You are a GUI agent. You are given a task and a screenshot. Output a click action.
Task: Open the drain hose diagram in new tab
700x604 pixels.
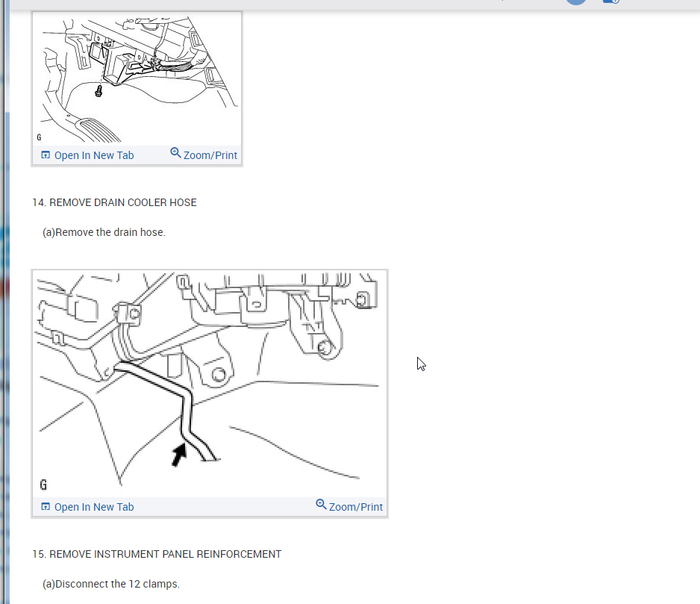(x=87, y=507)
